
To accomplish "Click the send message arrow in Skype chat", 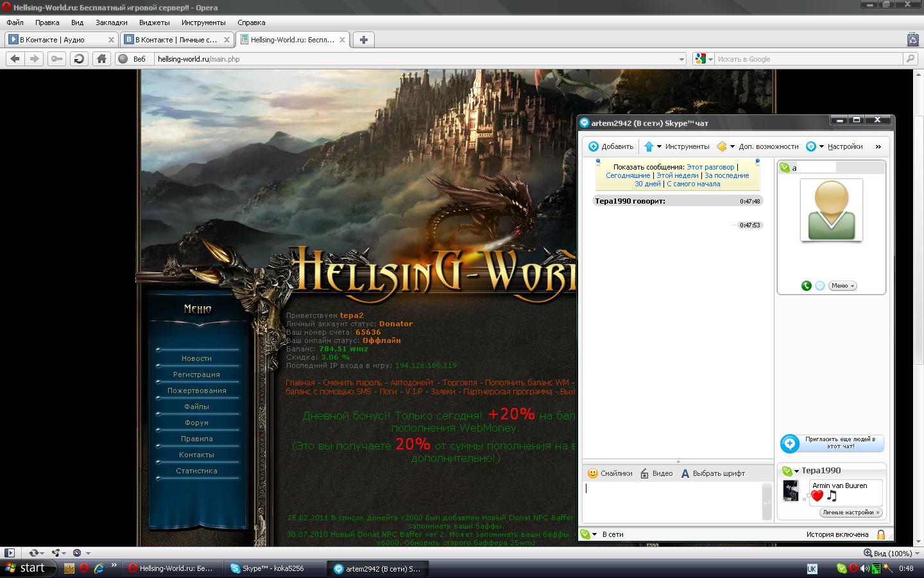I will (x=766, y=502).
